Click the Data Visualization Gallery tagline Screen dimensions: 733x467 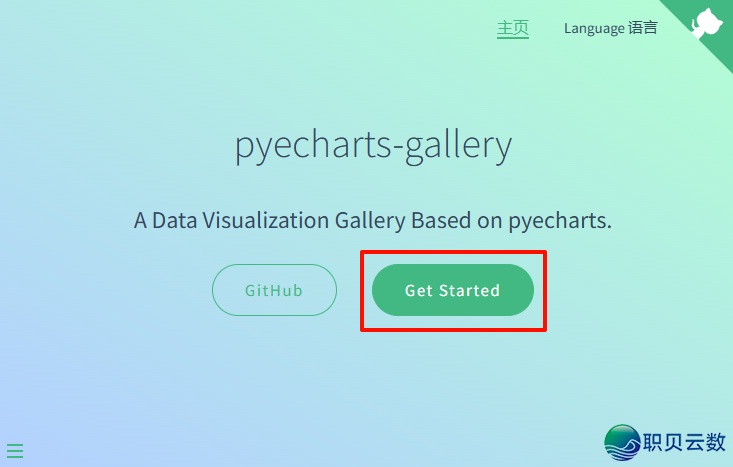coord(373,220)
